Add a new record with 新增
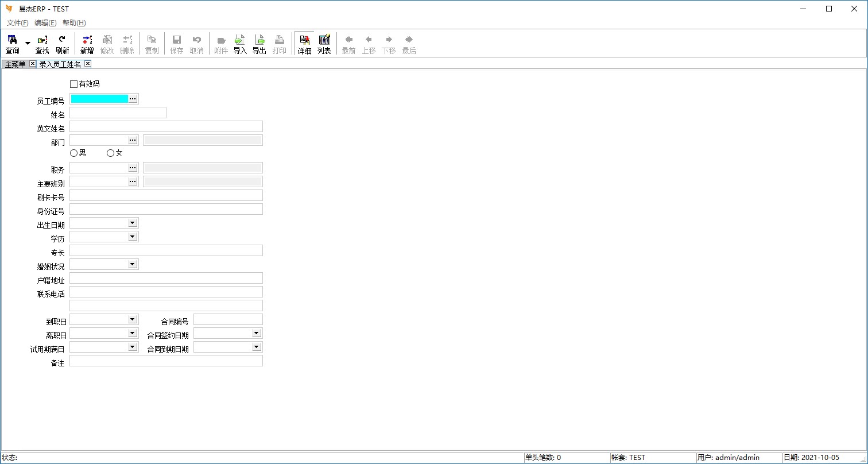868x464 pixels. pos(87,44)
